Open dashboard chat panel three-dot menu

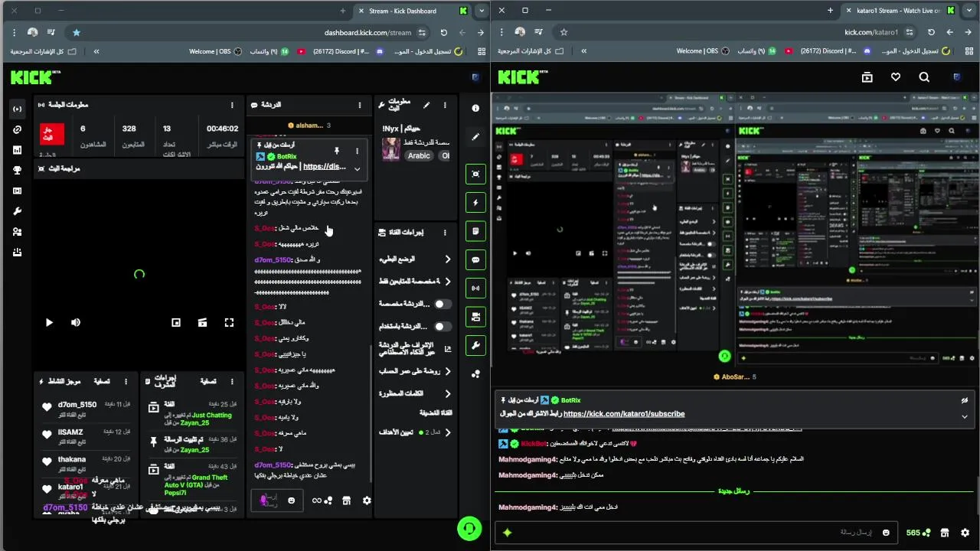360,105
